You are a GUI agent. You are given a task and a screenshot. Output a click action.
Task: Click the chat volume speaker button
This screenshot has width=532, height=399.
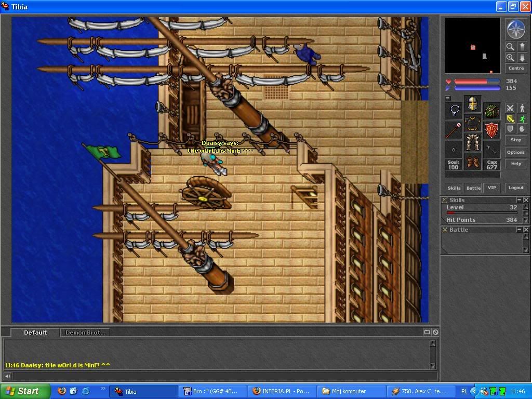point(7,376)
